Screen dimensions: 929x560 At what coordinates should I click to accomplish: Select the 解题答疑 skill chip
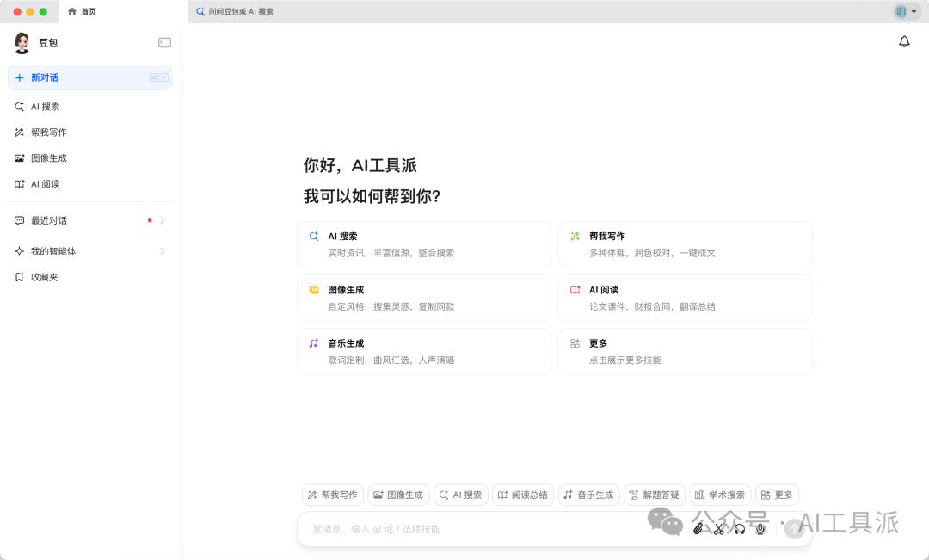coord(655,495)
